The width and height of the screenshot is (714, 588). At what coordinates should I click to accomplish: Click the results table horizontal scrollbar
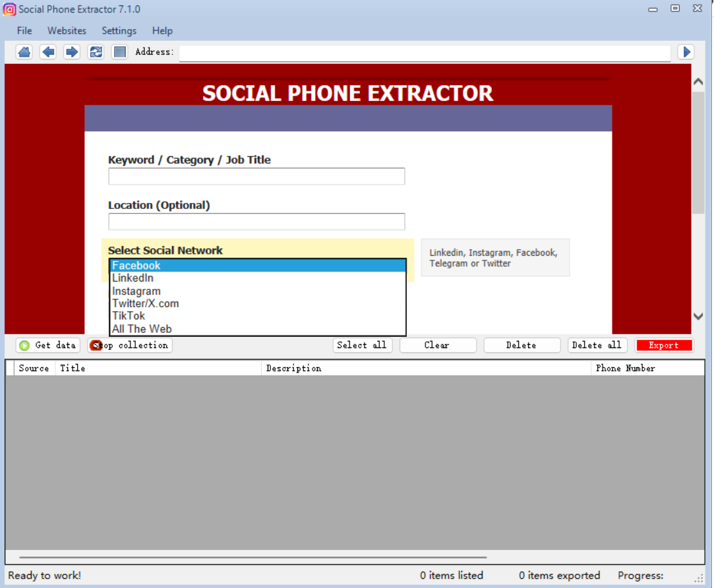tap(253, 557)
